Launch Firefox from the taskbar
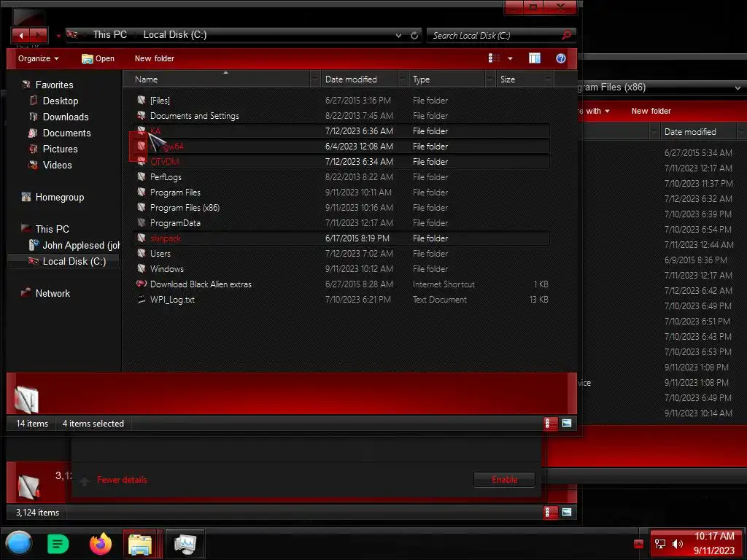 pos(101,544)
